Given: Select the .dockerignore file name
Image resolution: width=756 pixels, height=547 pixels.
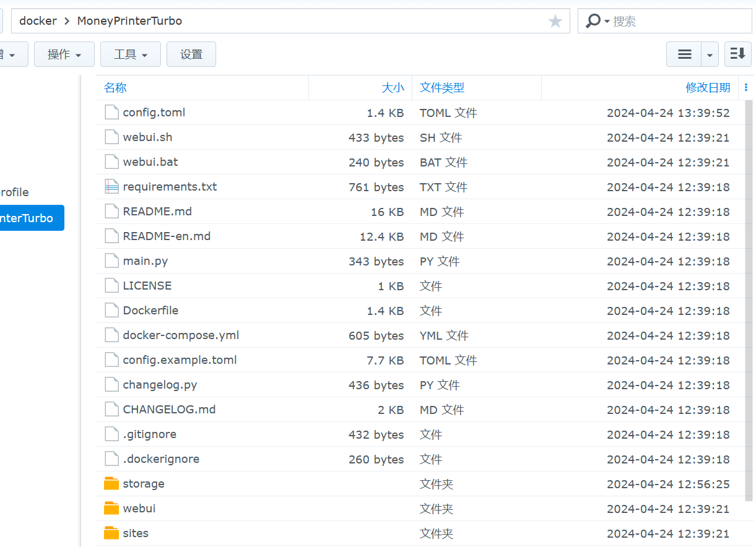Looking at the screenshot, I should [161, 459].
